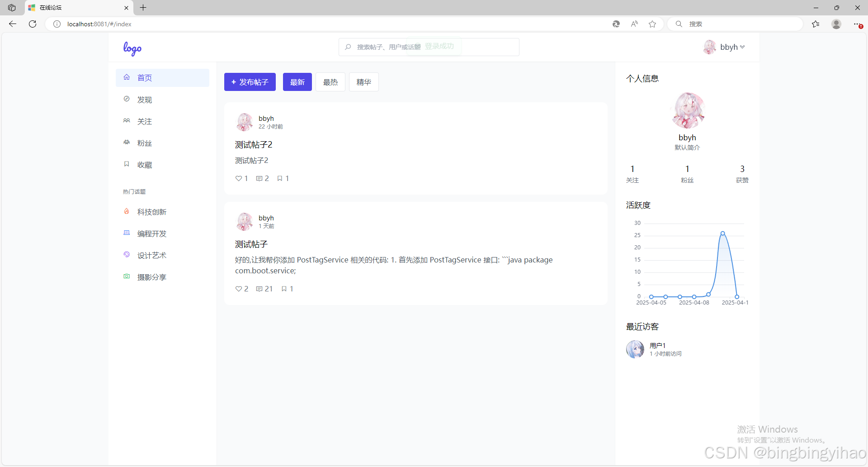
Task: Open browser favorites list icon
Action: (816, 24)
